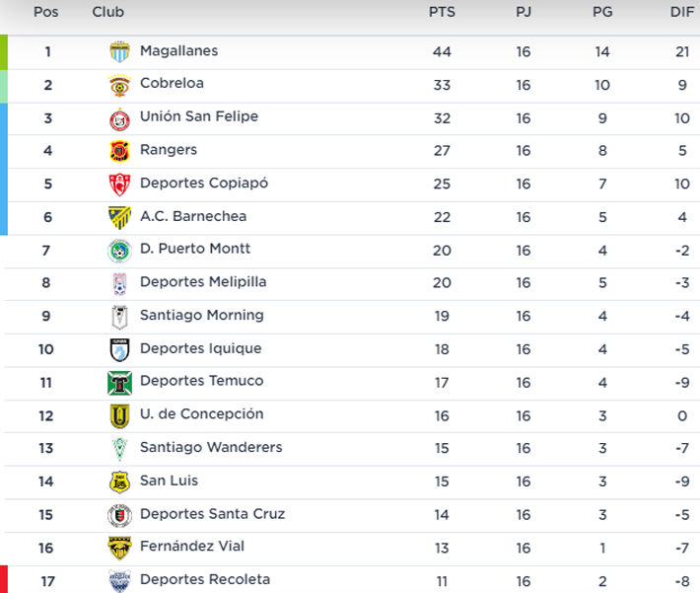Select the Fernández Vial crest icon
This screenshot has width=700, height=593.
(119, 548)
